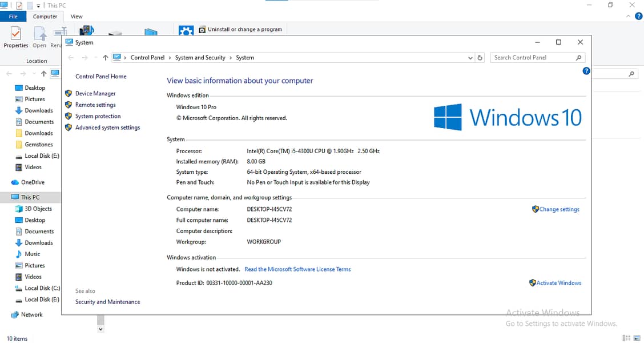
Task: Click the Activate Windows link in System window
Action: pyautogui.click(x=558, y=283)
